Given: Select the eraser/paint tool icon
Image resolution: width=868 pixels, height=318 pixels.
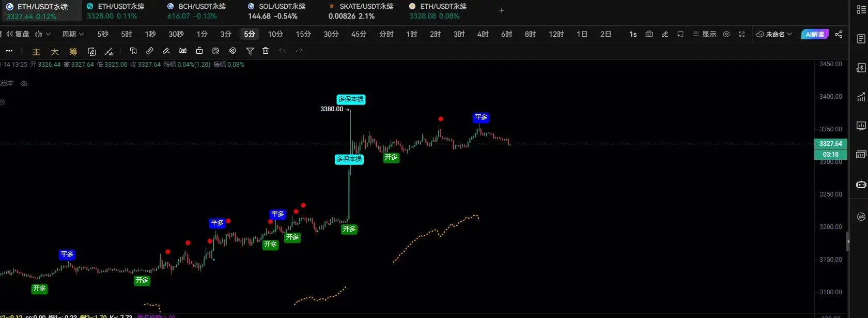Looking at the screenshot, I should (x=166, y=51).
